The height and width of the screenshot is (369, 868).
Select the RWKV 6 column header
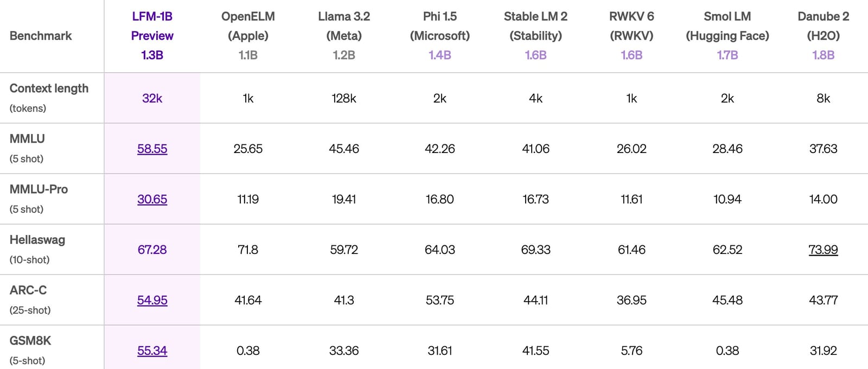click(x=631, y=36)
